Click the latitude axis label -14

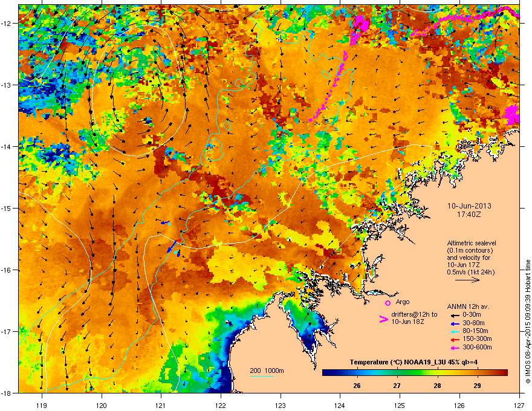point(6,147)
